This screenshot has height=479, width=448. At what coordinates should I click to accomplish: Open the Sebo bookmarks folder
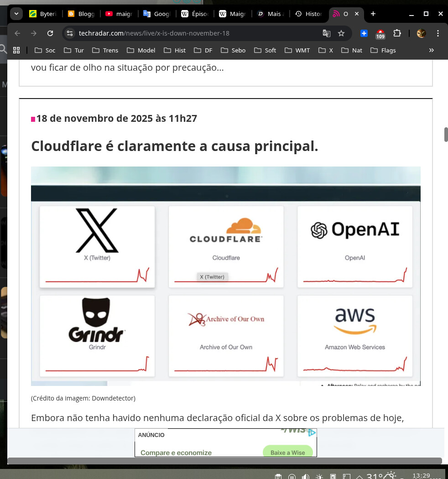pos(233,50)
